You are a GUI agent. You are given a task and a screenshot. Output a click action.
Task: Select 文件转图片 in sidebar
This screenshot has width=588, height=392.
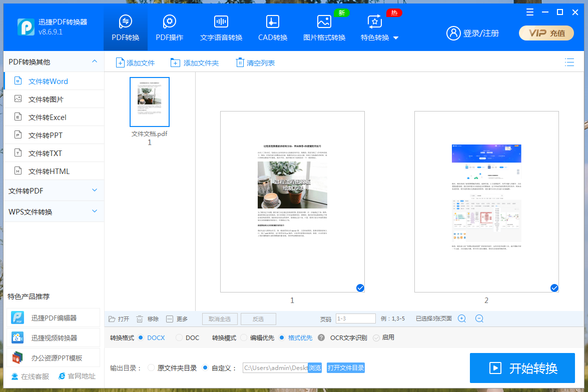pyautogui.click(x=54, y=99)
